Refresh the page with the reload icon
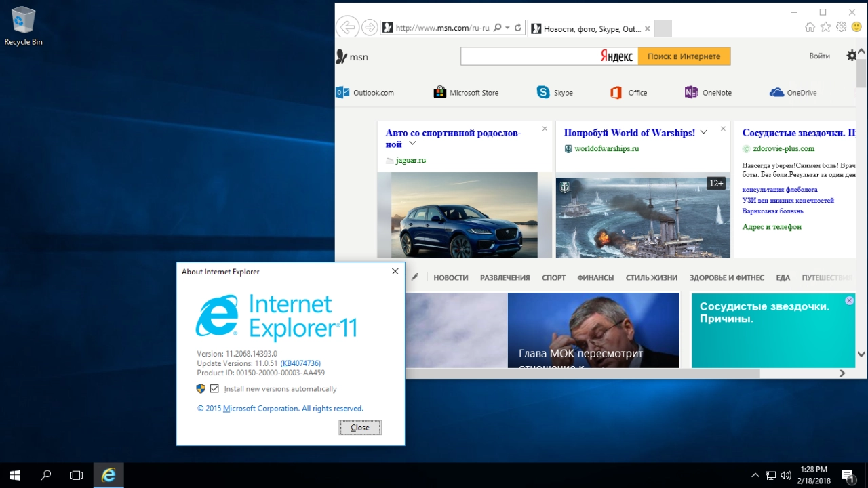Viewport: 868px width, 488px height. pyautogui.click(x=518, y=28)
